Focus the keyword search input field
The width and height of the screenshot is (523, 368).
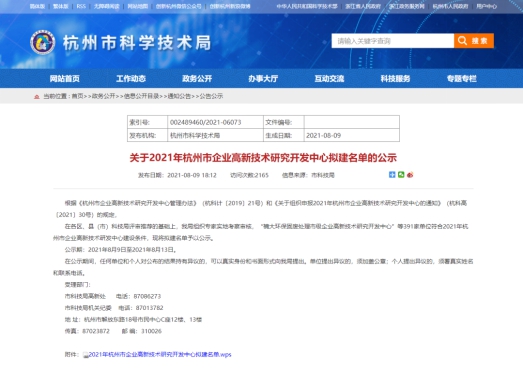(393, 41)
